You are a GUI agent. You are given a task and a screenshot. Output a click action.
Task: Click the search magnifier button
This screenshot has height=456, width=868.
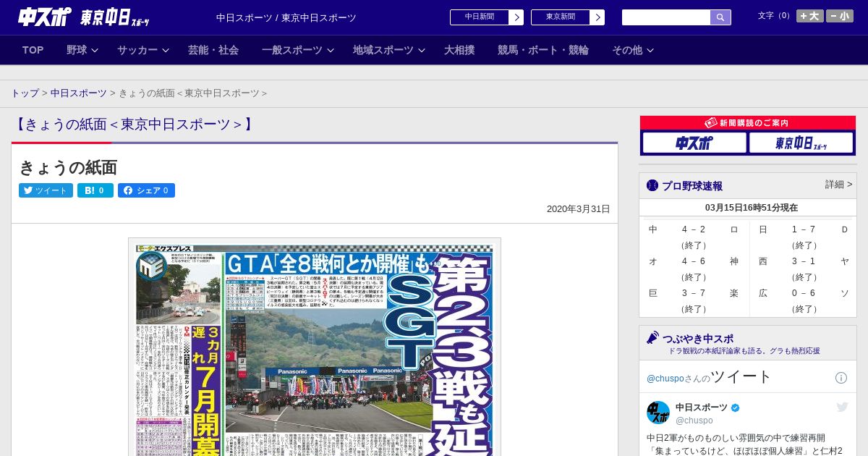tap(720, 17)
